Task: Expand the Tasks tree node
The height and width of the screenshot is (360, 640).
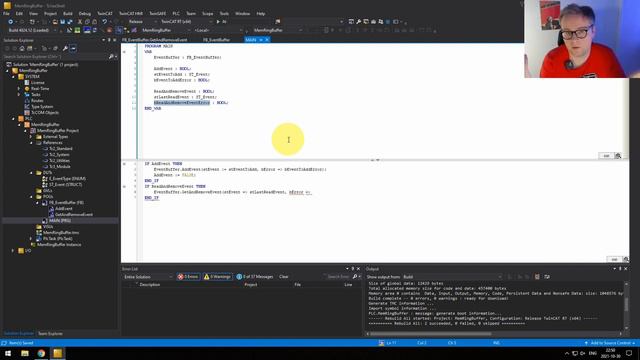Action: coord(19,95)
